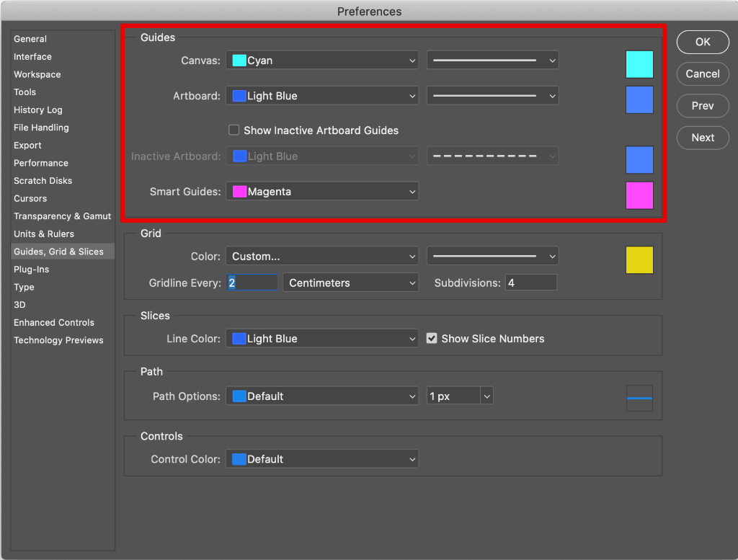Expand the Grid units Centimeters dropdown
Viewport: 738px width, 560px height.
pos(351,283)
